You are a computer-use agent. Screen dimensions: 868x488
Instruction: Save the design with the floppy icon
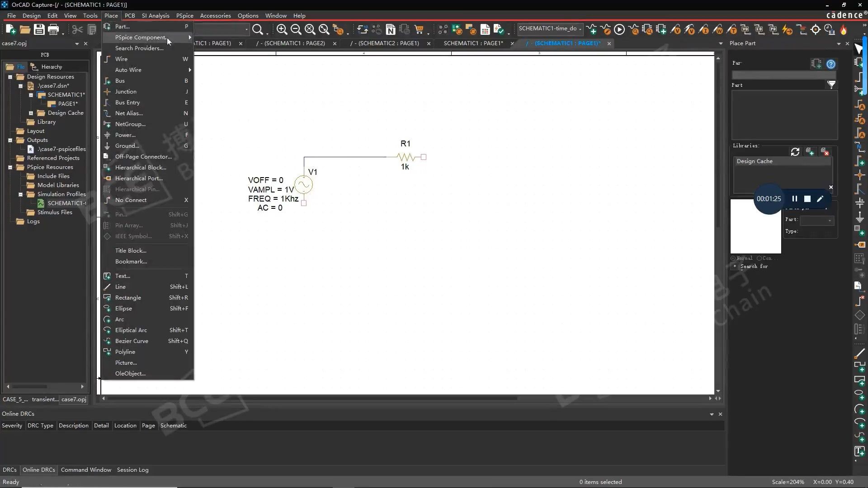tap(39, 30)
